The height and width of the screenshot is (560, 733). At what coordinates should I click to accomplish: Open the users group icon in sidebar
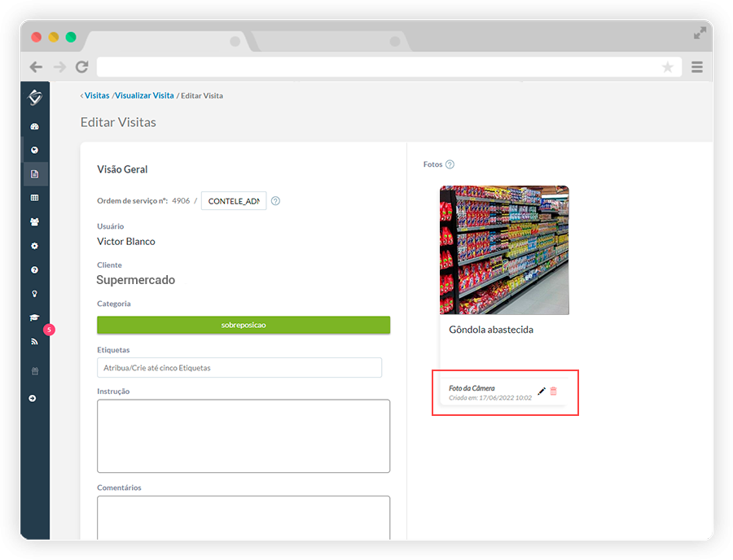point(34,222)
